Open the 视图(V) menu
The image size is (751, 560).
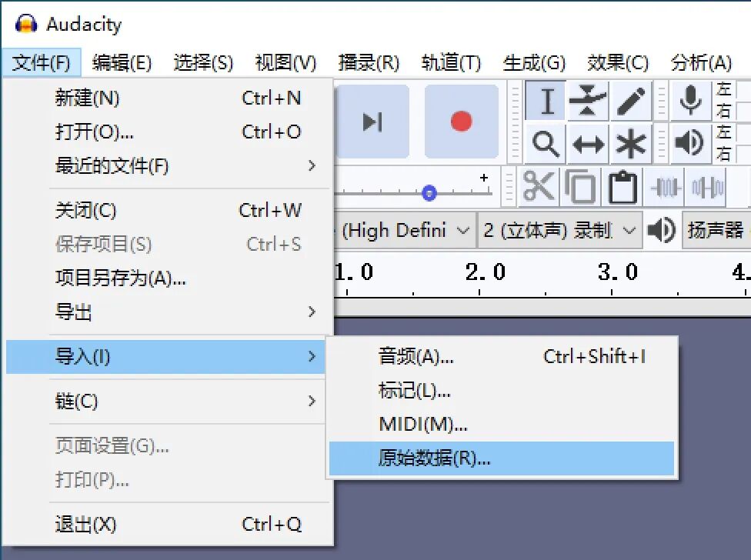click(x=285, y=63)
